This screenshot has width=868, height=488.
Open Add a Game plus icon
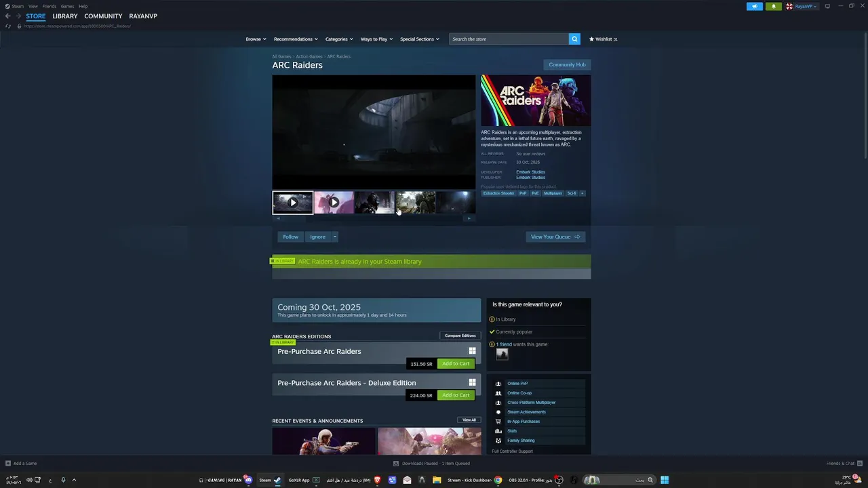(x=8, y=464)
